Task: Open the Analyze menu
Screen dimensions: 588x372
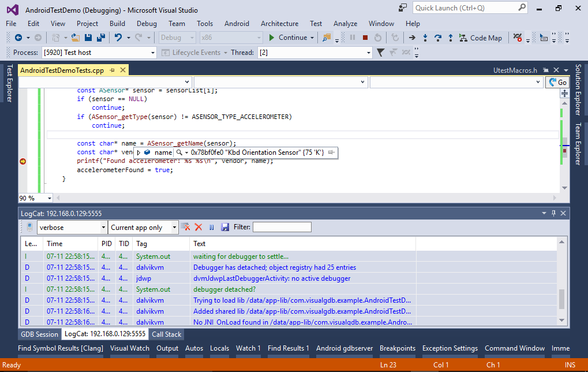Action: tap(345, 23)
